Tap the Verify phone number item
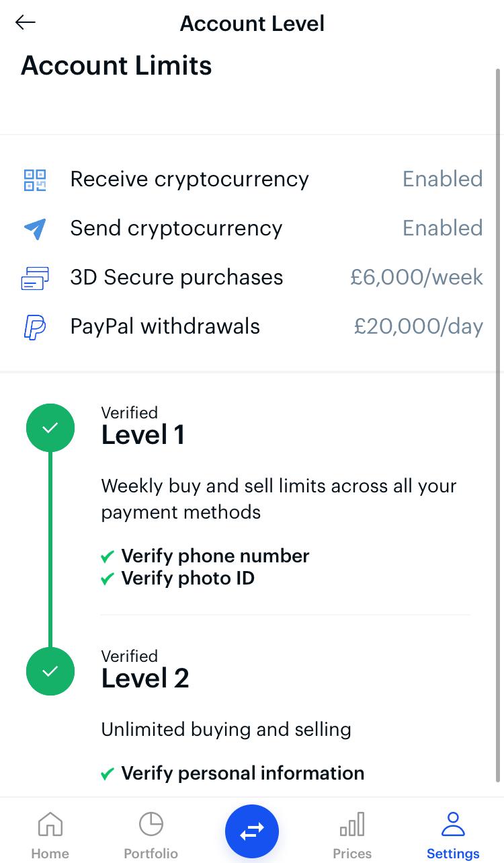The image size is (504, 863). [214, 556]
